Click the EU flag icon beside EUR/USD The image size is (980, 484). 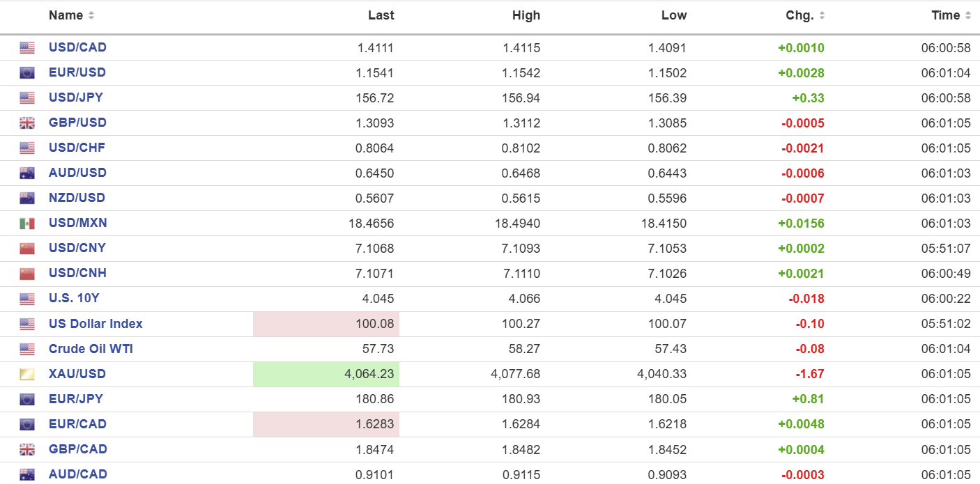[27, 73]
